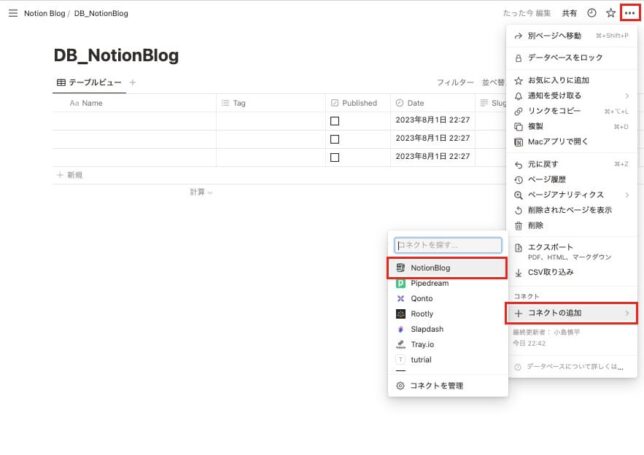This screenshot has width=644, height=455.
Task: Expand ページアナリティクス submenu
Action: point(572,195)
